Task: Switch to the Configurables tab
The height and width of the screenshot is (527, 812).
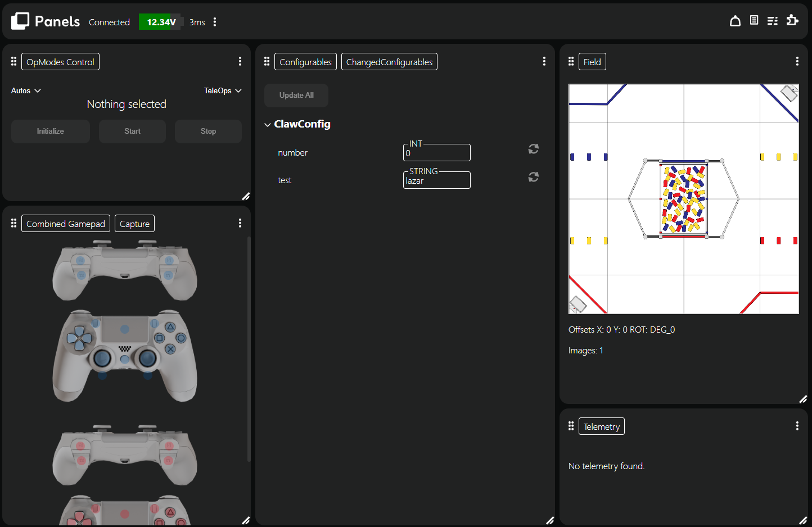Action: tap(305, 62)
